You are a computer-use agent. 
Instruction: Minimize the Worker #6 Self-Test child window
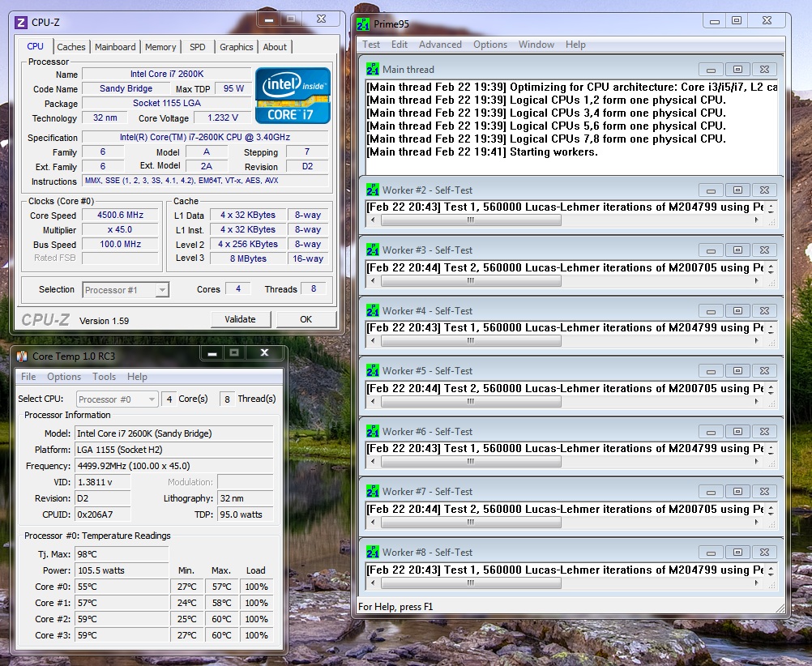pyautogui.click(x=711, y=432)
